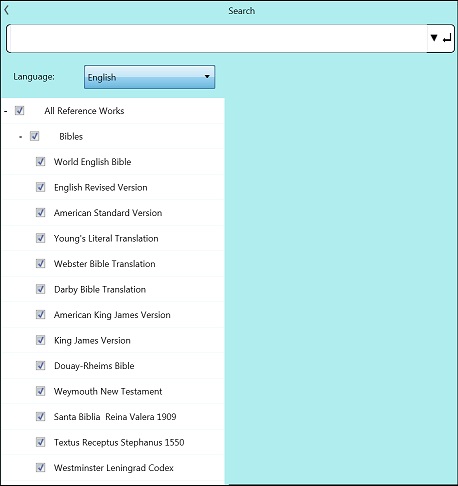Click the search text input field
Viewport: 458px width, 486px height.
point(217,38)
